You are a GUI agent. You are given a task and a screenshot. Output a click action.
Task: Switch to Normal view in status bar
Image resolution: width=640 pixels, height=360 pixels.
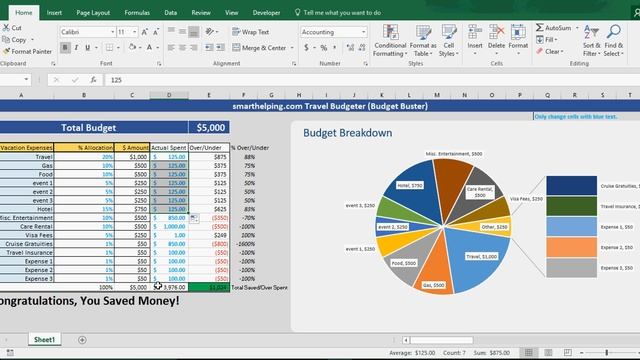coord(529,353)
